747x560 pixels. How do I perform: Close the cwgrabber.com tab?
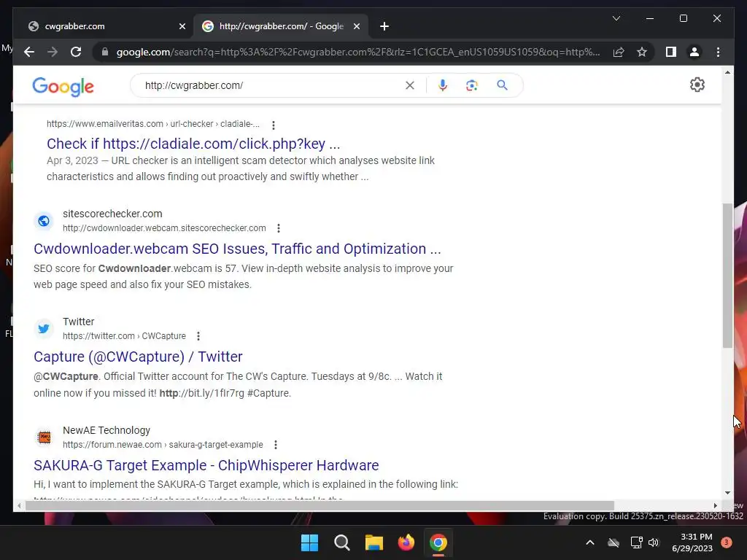(182, 27)
